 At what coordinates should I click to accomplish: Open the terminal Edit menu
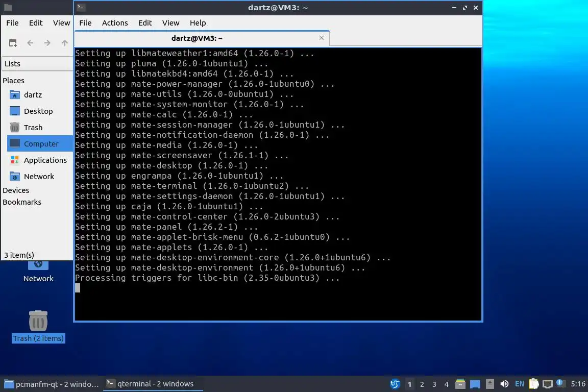(145, 23)
